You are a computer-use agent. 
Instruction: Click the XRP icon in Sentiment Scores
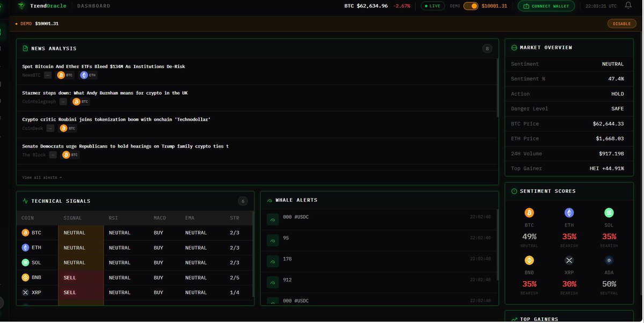click(x=569, y=260)
